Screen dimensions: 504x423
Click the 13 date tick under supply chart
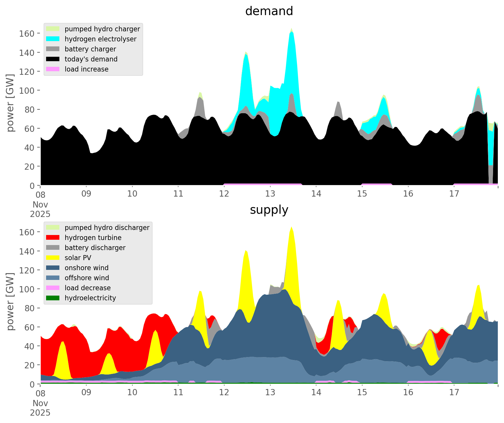270,393
